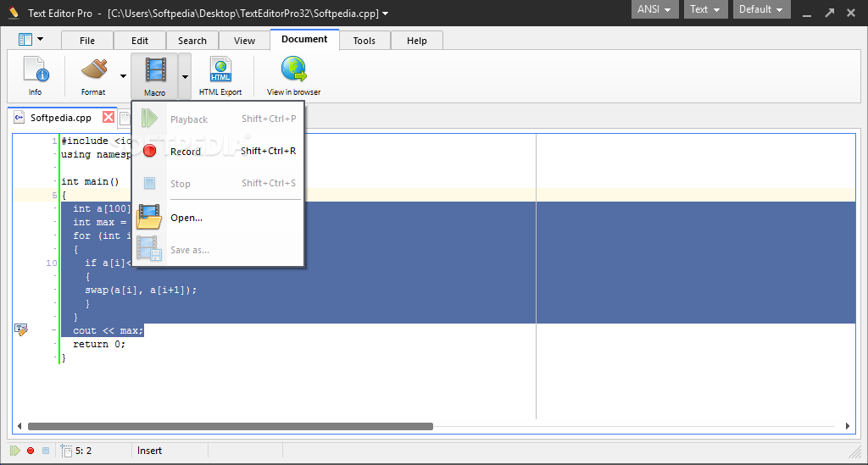Click the window resize grip in corner

click(x=854, y=452)
